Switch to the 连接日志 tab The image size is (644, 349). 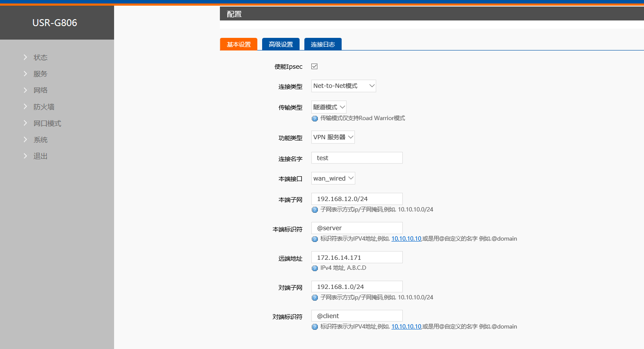click(323, 44)
